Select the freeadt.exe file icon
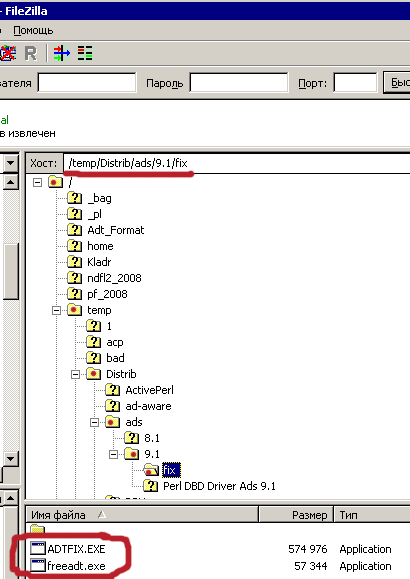Viewport: 410px width, 579px height. [38, 566]
